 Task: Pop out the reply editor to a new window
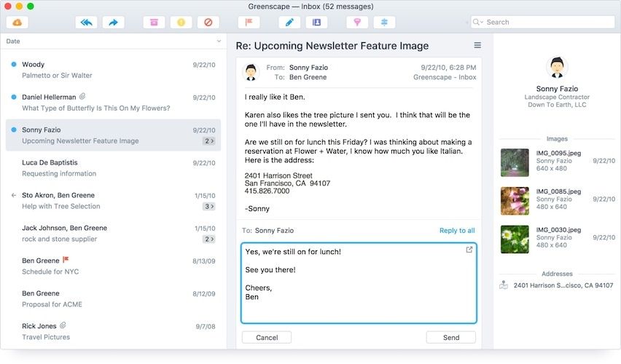coord(469,250)
